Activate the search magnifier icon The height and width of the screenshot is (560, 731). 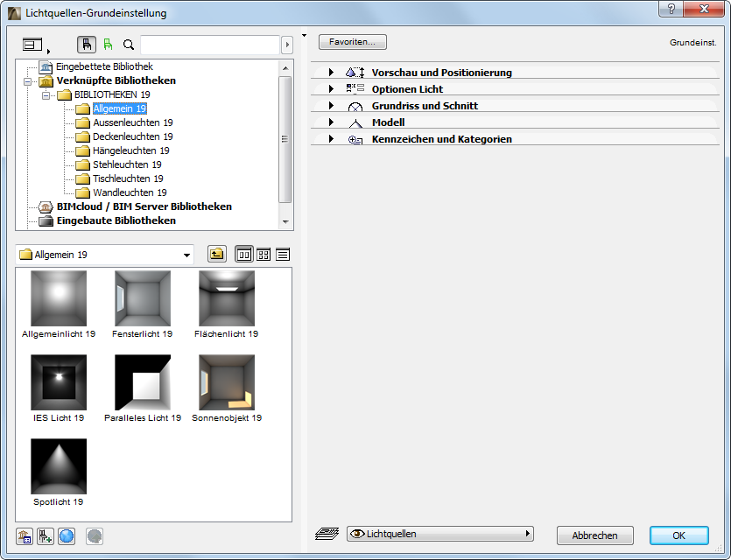point(128,45)
